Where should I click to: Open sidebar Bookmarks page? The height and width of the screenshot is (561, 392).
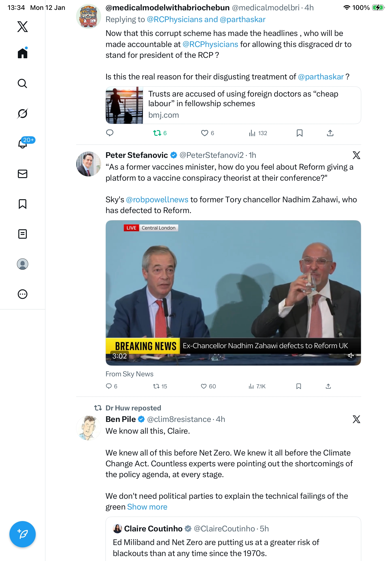[23, 204]
